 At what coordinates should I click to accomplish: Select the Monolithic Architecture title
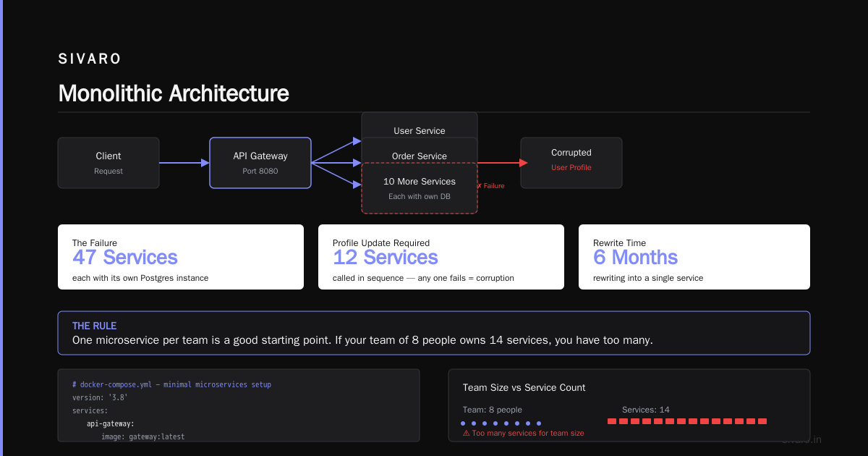(x=174, y=93)
